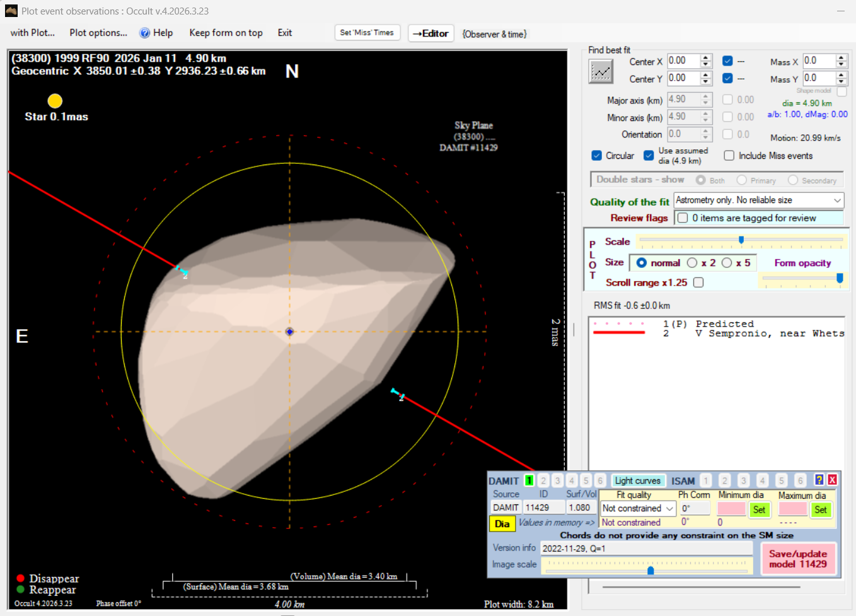Click the blue question mark help icon in DAMIT panel

point(819,480)
